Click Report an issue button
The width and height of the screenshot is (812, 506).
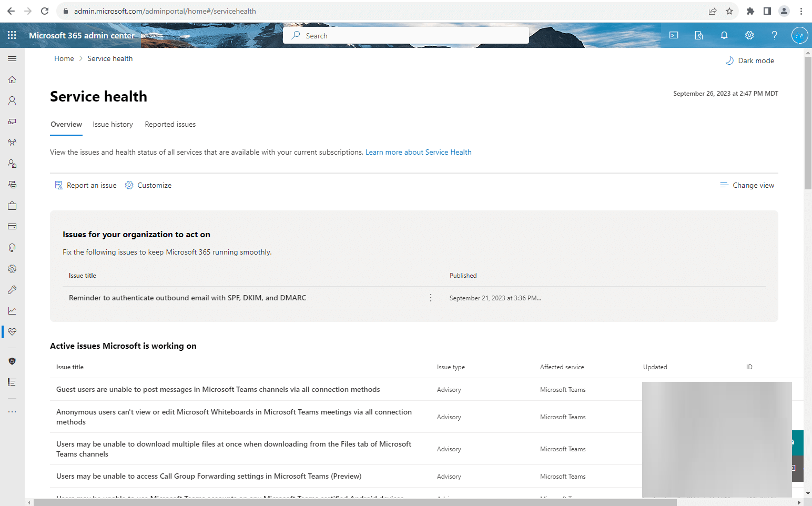tap(86, 185)
